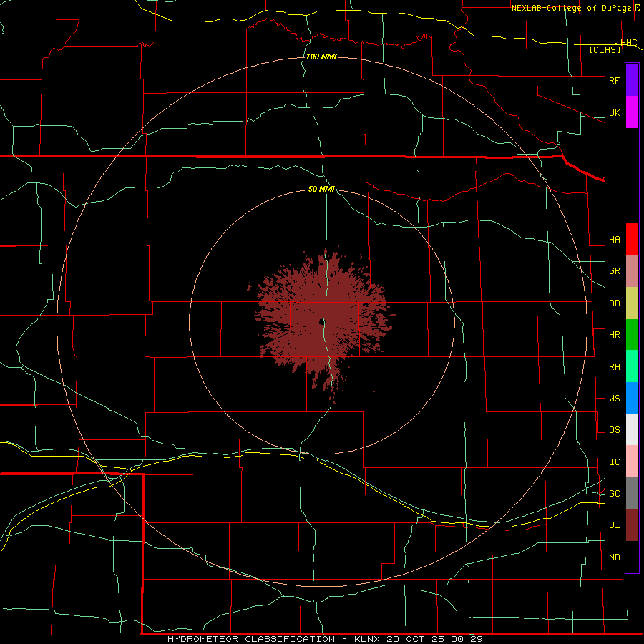Select the DS white legend swatch

(x=632, y=429)
